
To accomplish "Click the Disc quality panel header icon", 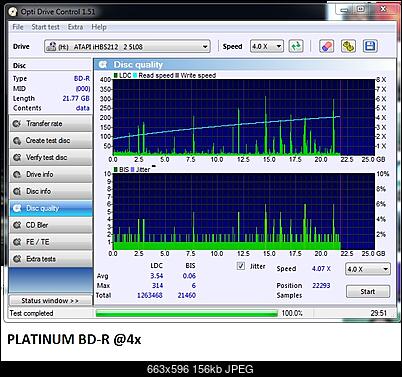I will pyautogui.click(x=103, y=65).
